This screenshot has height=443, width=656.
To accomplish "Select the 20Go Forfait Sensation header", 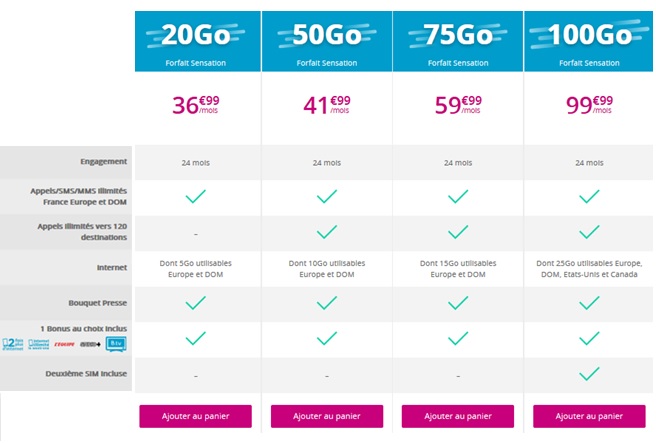I will (196, 41).
